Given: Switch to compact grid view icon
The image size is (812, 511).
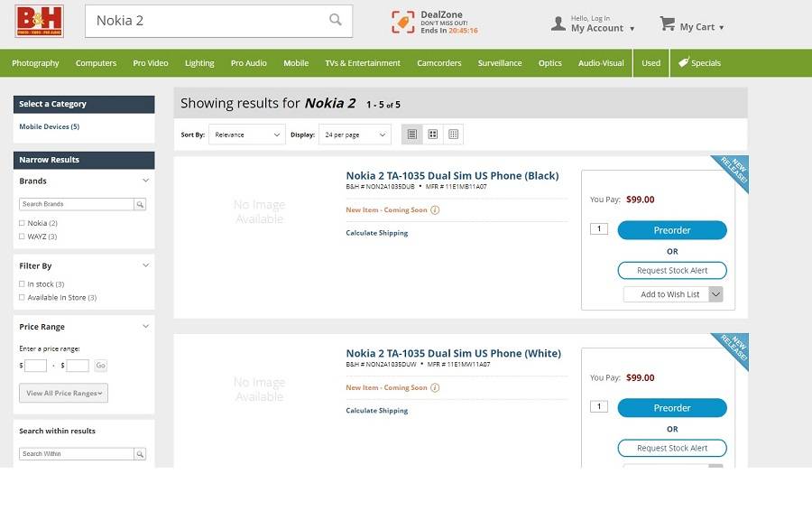Looking at the screenshot, I should (454, 135).
